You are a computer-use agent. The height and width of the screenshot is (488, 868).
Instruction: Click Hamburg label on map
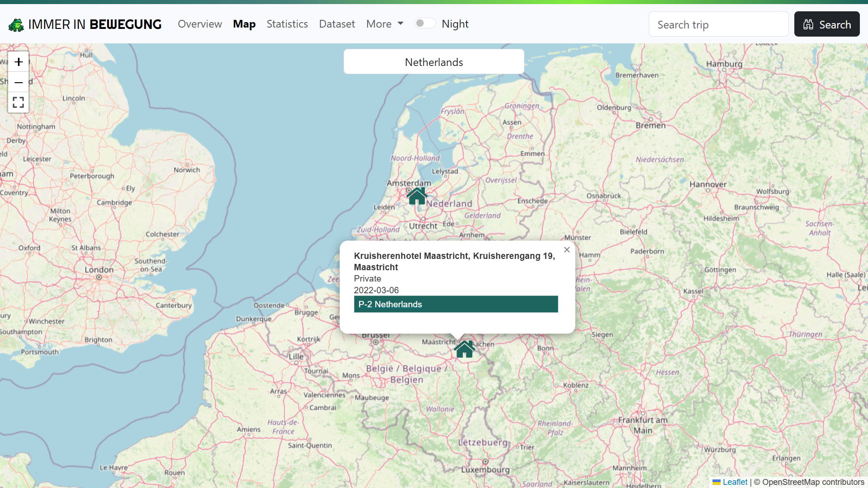coord(724,64)
